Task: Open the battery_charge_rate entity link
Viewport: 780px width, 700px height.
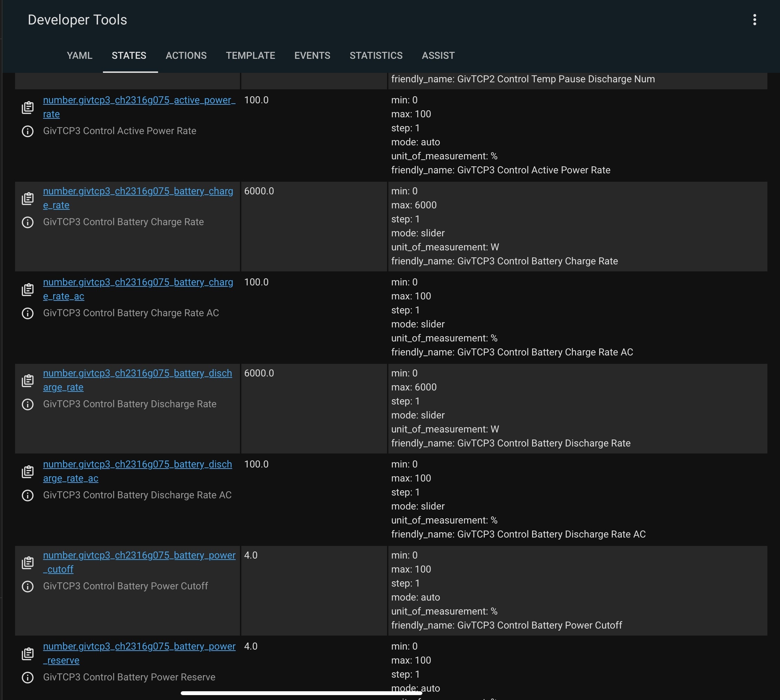Action: (138, 199)
